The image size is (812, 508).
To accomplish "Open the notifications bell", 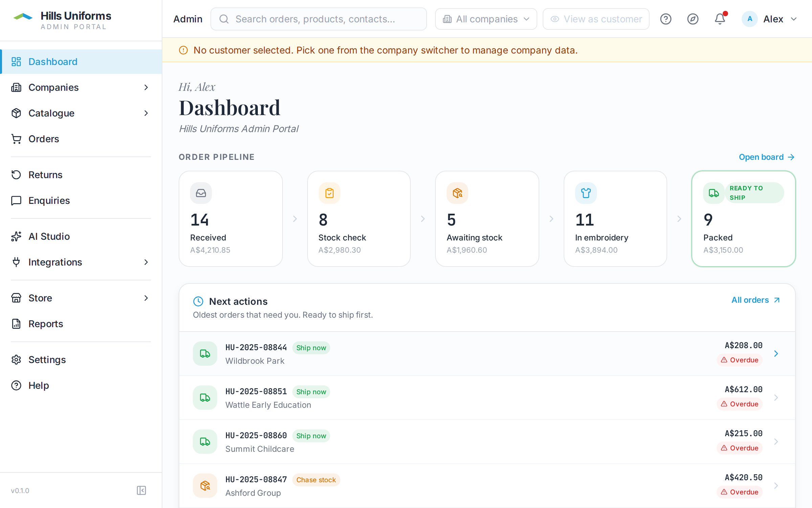I will tap(720, 19).
